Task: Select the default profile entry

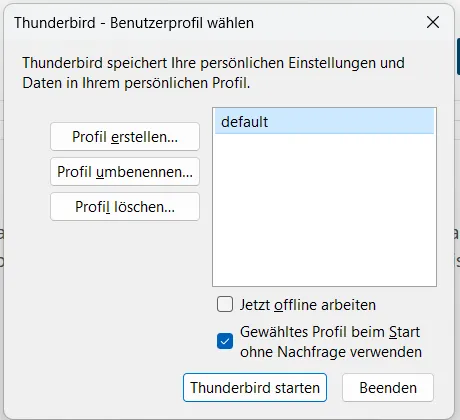Action: 324,122
